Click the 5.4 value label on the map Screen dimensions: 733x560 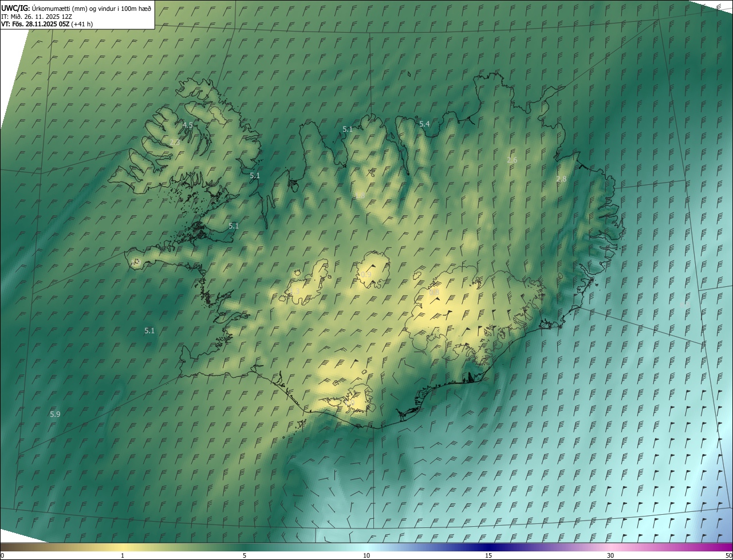tap(424, 124)
